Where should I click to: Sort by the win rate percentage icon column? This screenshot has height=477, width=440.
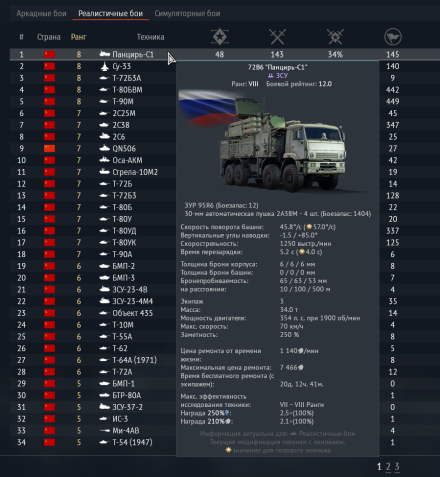click(x=335, y=37)
